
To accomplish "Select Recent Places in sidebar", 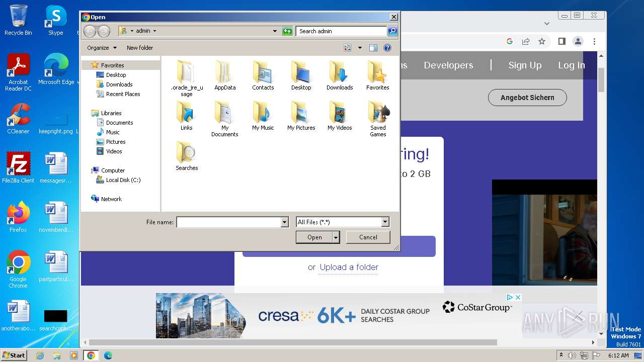I will click(123, 94).
